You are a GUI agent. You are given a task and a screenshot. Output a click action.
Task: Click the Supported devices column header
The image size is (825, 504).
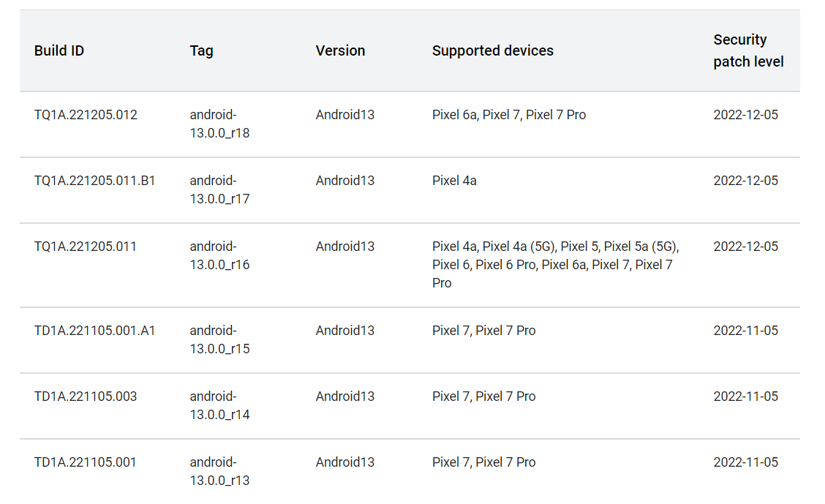coord(493,51)
